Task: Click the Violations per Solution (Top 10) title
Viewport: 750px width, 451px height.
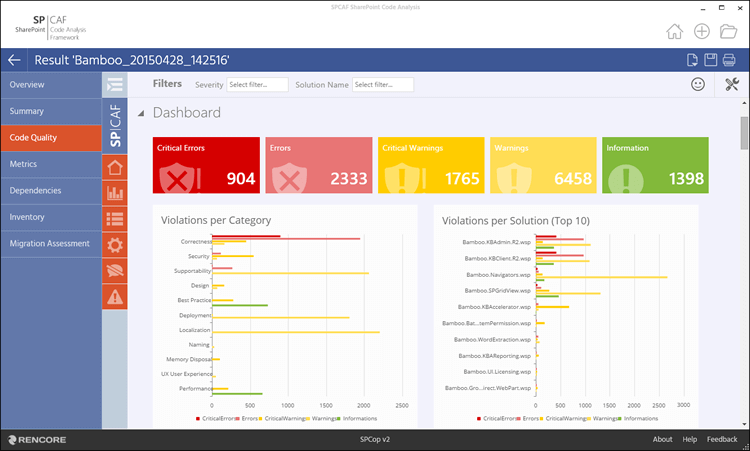Action: pos(516,221)
